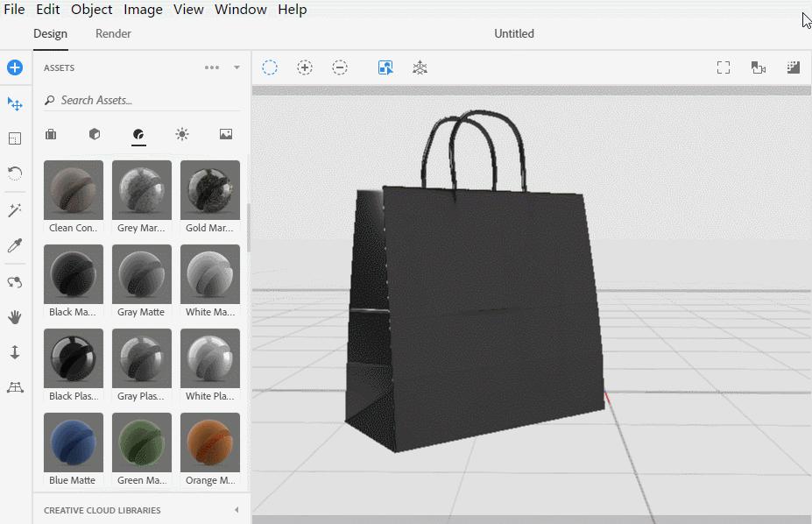Filter assets to show Lights
Image resolution: width=812 pixels, height=524 pixels.
click(x=181, y=134)
